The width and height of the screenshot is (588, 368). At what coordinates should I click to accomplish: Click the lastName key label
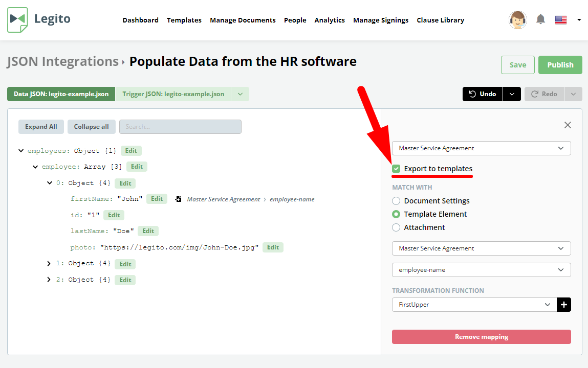click(89, 231)
